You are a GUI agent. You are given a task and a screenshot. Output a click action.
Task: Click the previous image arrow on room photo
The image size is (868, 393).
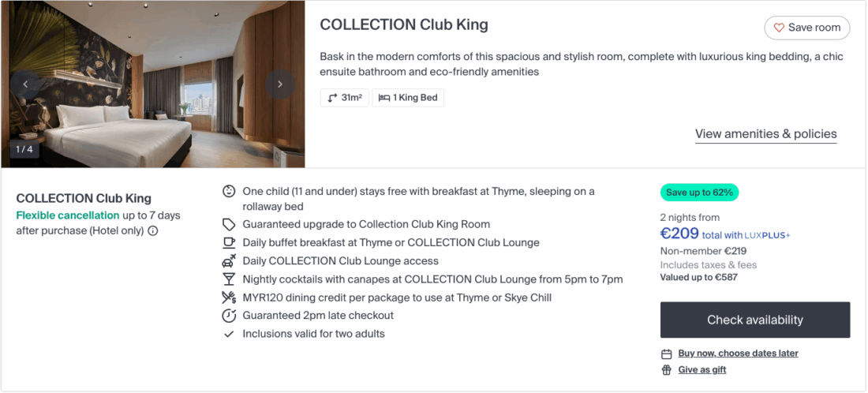pyautogui.click(x=25, y=84)
